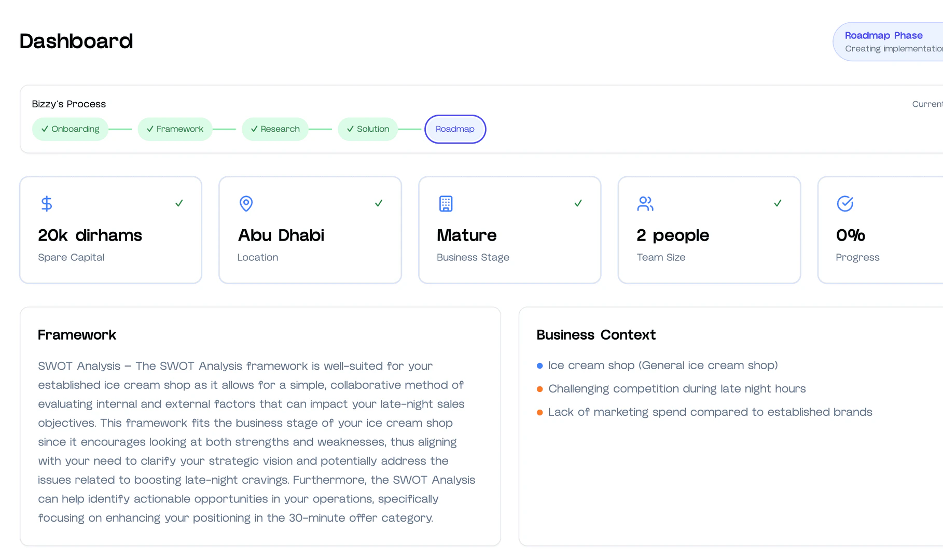Expand the Business Context panel
943x560 pixels.
click(596, 335)
